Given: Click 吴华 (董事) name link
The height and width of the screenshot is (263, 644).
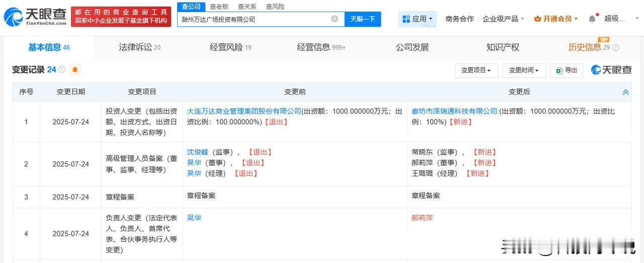Looking at the screenshot, I should [x=194, y=163].
